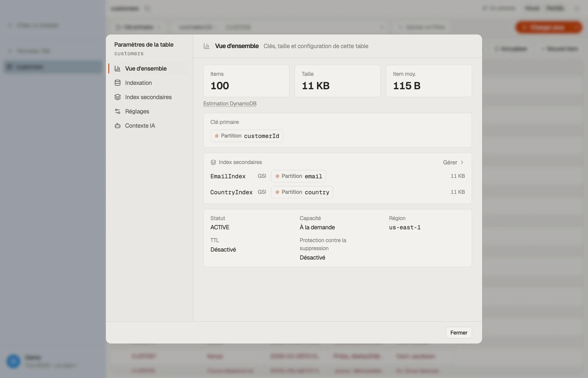588x378 pixels.
Task: Click the hash icon on the email partition chip
Action: (277, 176)
